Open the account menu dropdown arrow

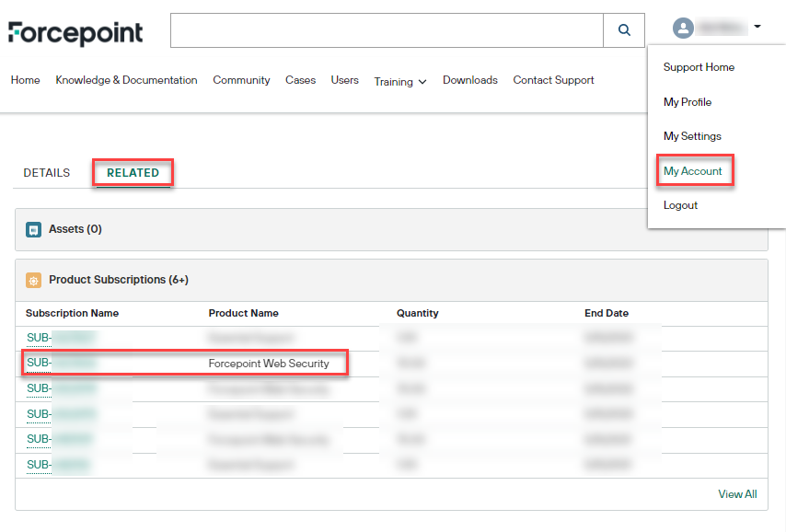coord(757,27)
